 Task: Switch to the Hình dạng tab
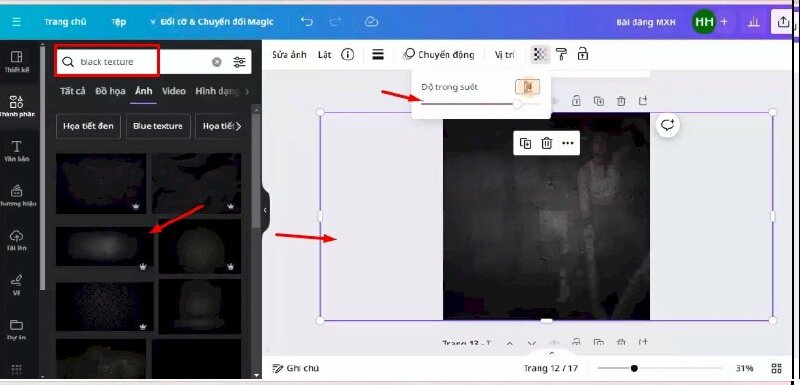click(x=217, y=91)
